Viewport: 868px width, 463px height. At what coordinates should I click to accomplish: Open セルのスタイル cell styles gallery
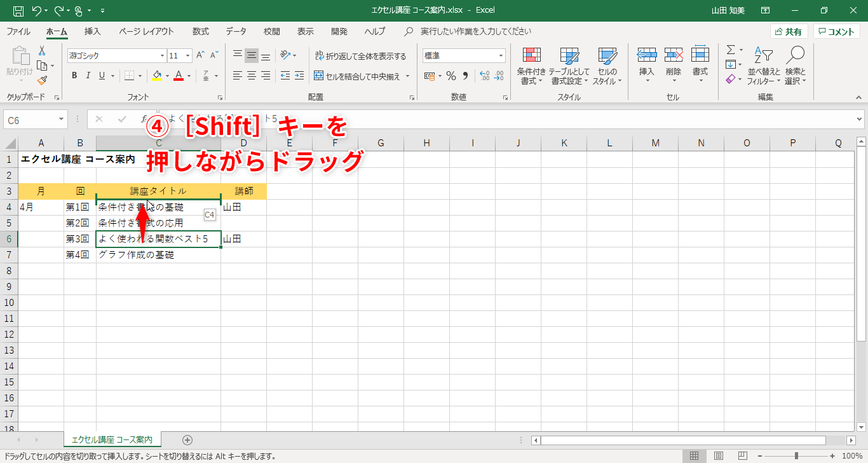(607, 66)
